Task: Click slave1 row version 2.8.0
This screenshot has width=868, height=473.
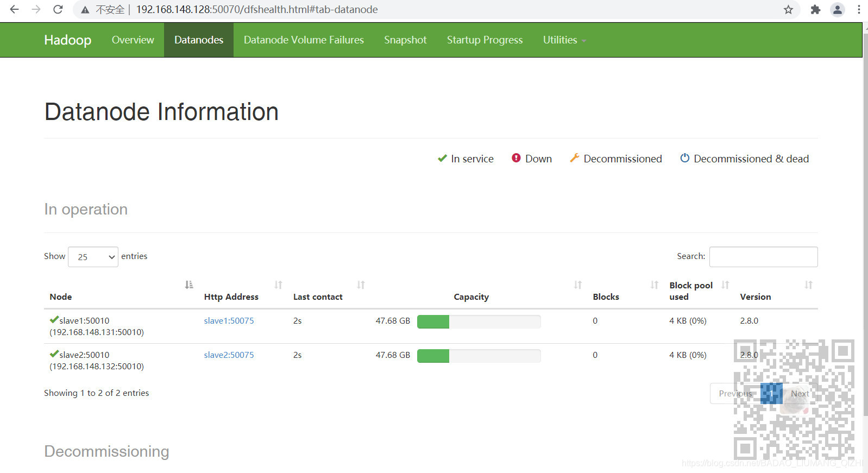Action: click(x=749, y=320)
